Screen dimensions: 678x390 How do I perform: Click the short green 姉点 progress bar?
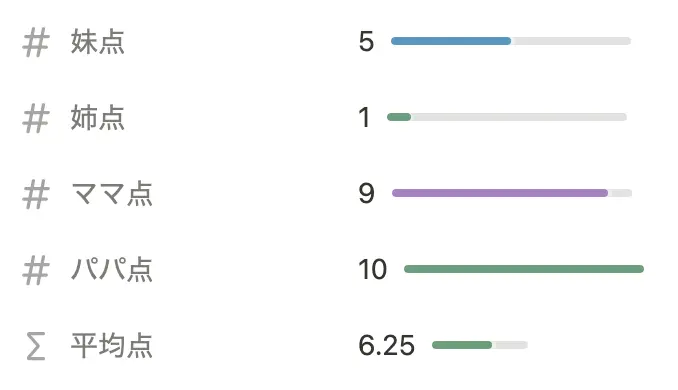507,117
